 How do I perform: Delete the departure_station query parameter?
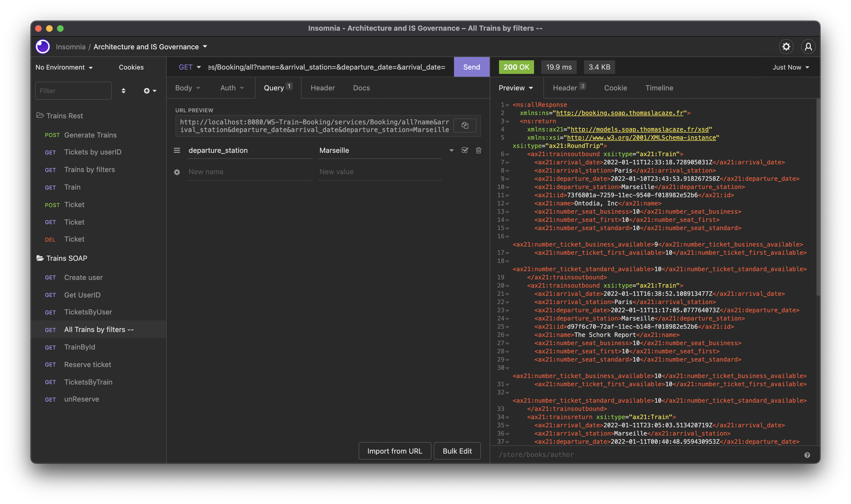478,150
